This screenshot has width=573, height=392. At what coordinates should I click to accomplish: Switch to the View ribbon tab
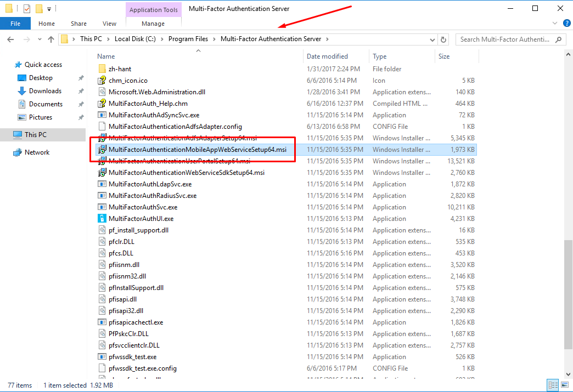[109, 24]
